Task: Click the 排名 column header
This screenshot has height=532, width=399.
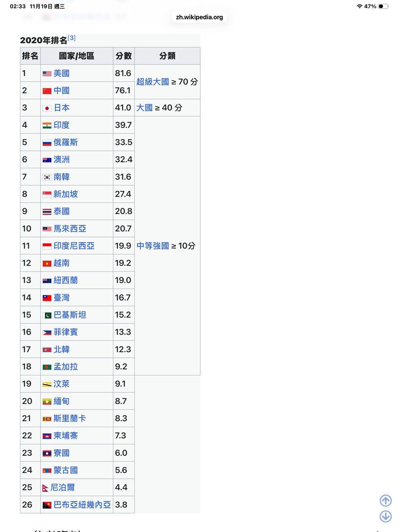Action: (30, 56)
